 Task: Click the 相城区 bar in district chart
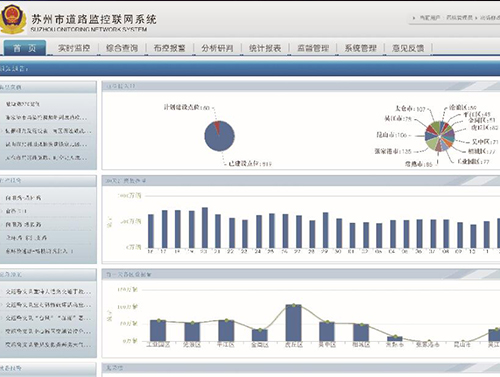361,332
